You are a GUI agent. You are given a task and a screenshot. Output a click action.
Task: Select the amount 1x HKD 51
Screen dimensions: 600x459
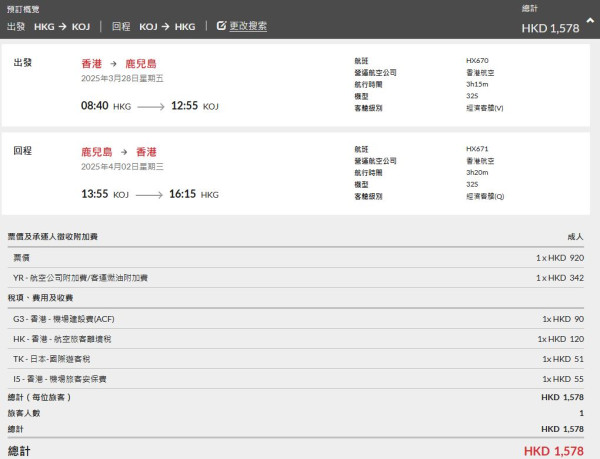(x=563, y=359)
